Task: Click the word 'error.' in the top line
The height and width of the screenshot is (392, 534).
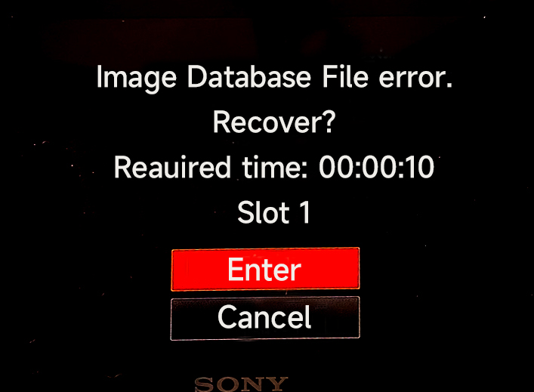Action: 416,79
